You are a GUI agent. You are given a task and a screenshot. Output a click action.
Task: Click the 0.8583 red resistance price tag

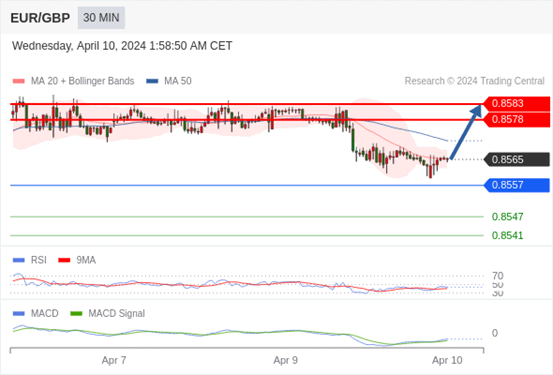pos(516,104)
